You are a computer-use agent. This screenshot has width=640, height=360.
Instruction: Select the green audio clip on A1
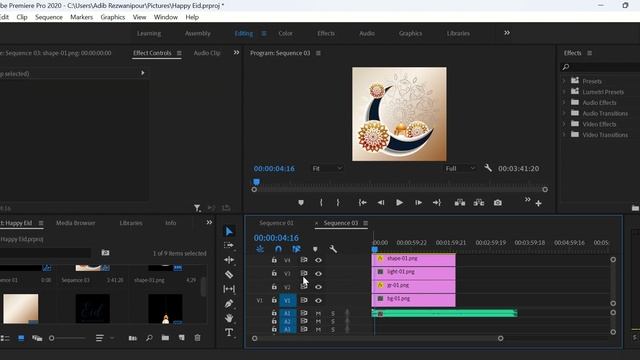click(444, 313)
